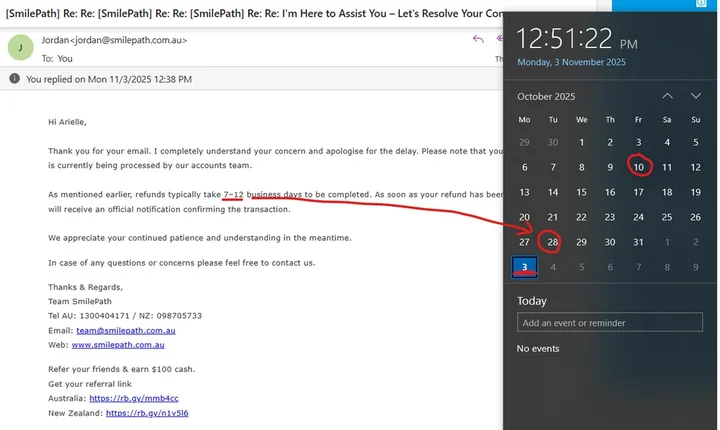Open the Australia referral link rb.gy/mmb4cc
Image resolution: width=720 pixels, height=430 pixels.
pos(134,398)
